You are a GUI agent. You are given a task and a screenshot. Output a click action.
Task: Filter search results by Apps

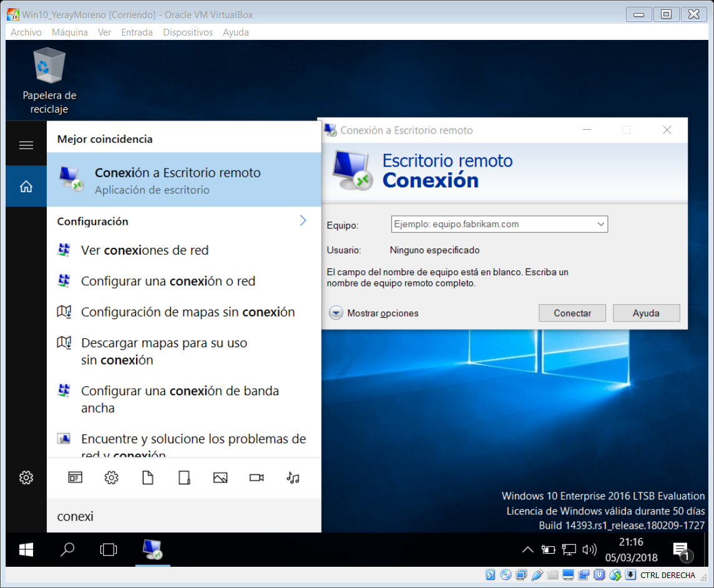tap(75, 478)
